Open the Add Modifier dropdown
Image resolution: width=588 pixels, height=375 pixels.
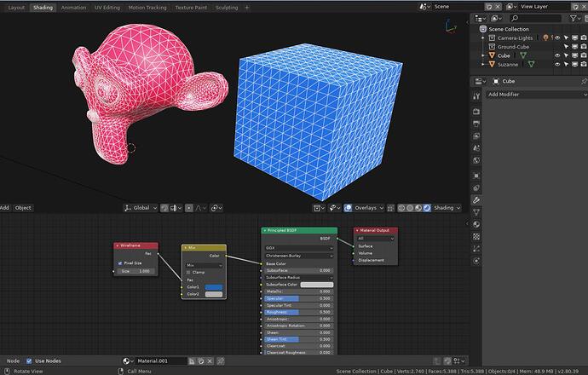pos(537,95)
